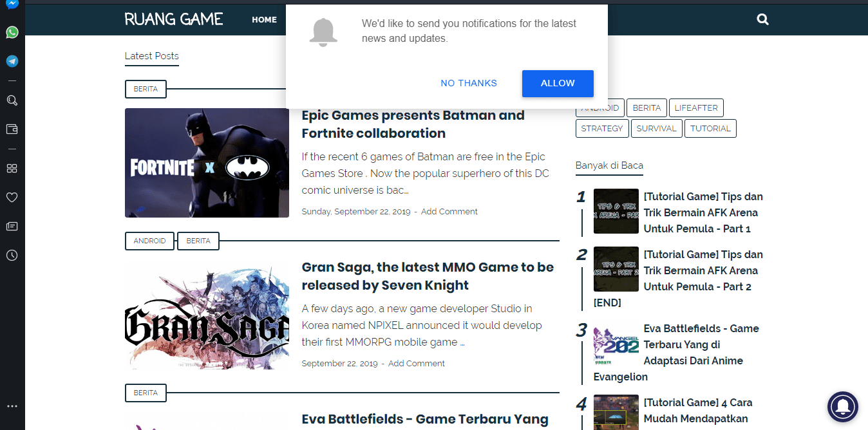The image size is (868, 430).
Task: Click BERITA label above Eva Battlefields post
Action: pos(146,393)
